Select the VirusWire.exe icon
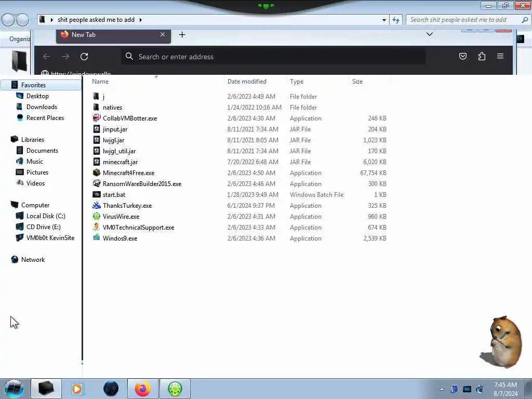Viewport: 532px width, 399px height. 97,216
